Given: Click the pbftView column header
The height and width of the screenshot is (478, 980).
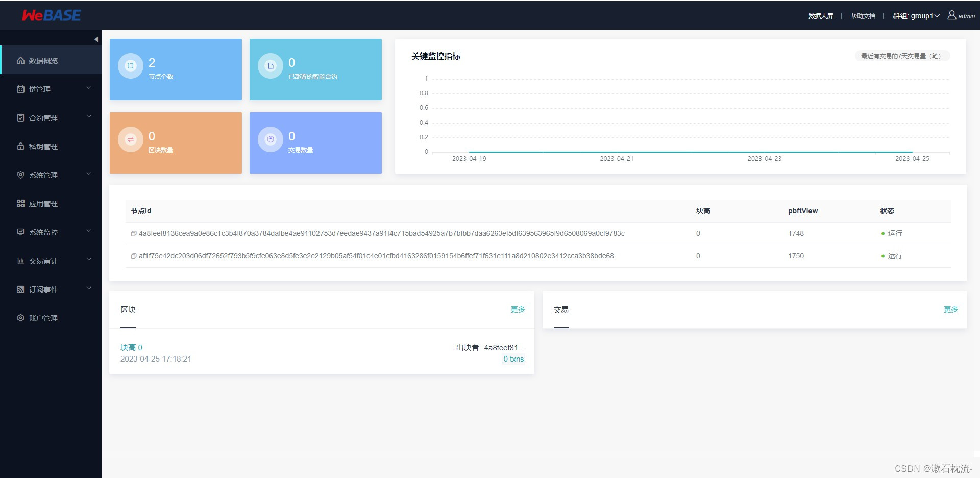Looking at the screenshot, I should tap(803, 211).
